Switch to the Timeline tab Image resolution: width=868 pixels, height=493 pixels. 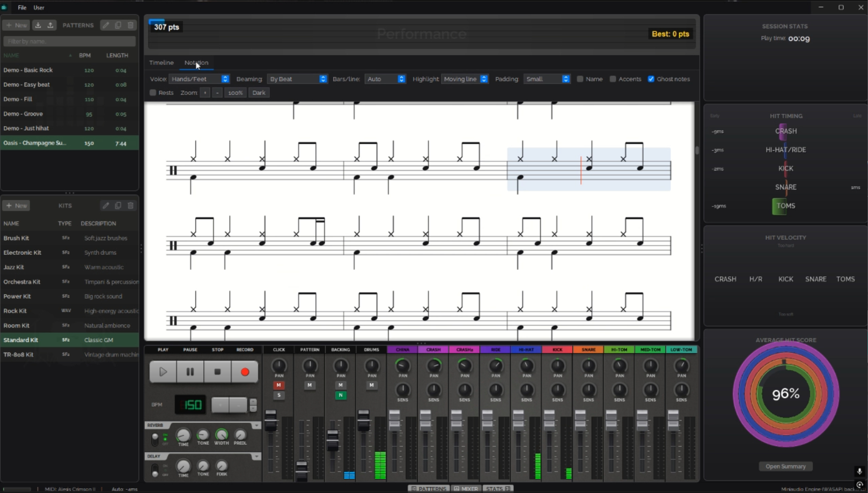point(161,63)
